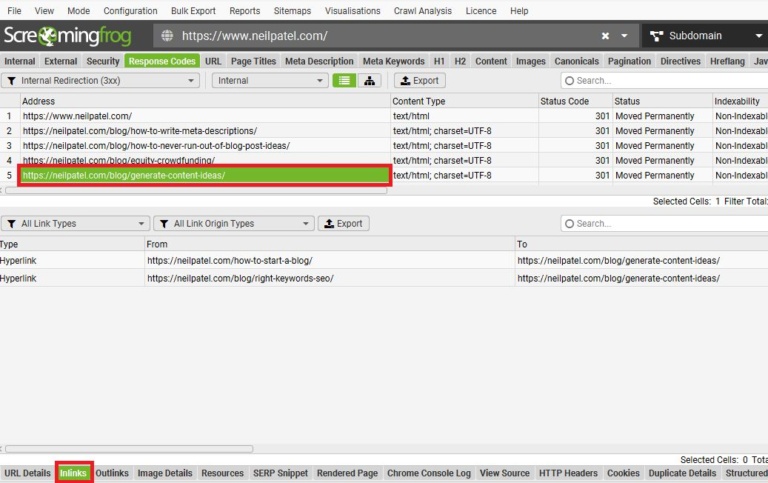Export the response codes list
This screenshot has height=483, width=768.
point(420,81)
